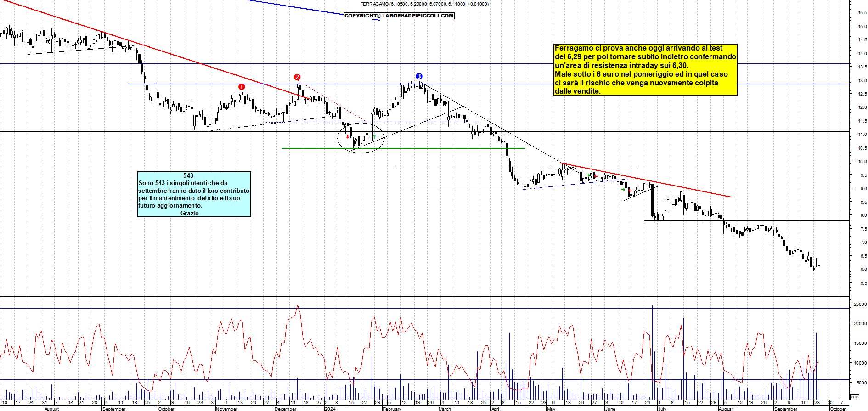This screenshot has height=411, width=868.
Task: Click the 15000 volume axis label
Action: 860,343
